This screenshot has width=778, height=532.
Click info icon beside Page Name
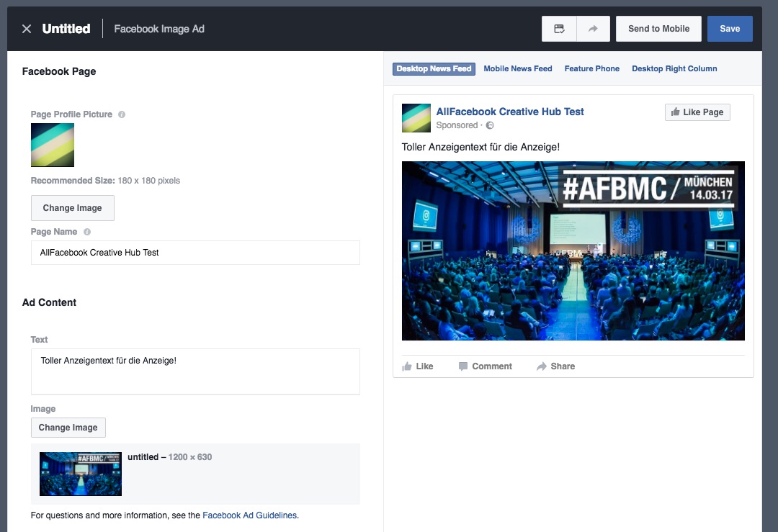click(x=87, y=232)
